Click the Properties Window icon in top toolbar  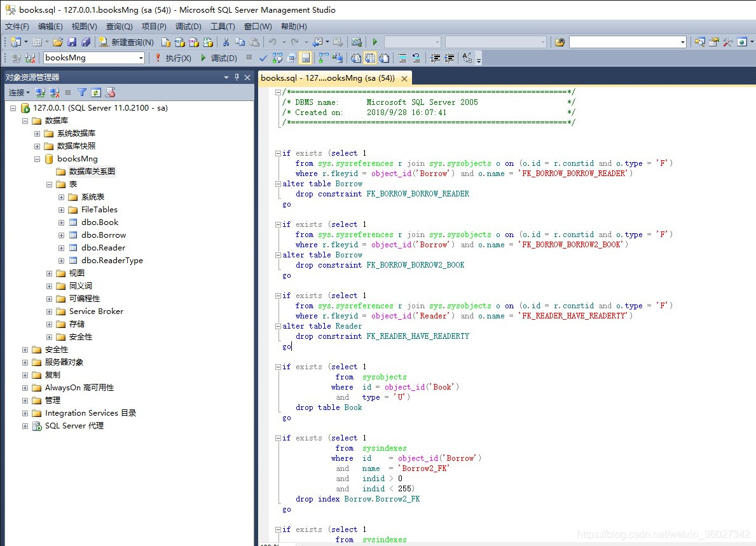point(714,43)
